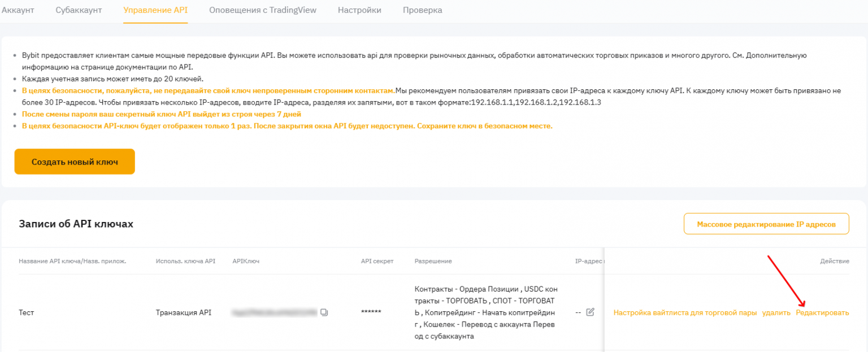Select the Тест key name cell
The image size is (868, 352).
[x=27, y=312]
